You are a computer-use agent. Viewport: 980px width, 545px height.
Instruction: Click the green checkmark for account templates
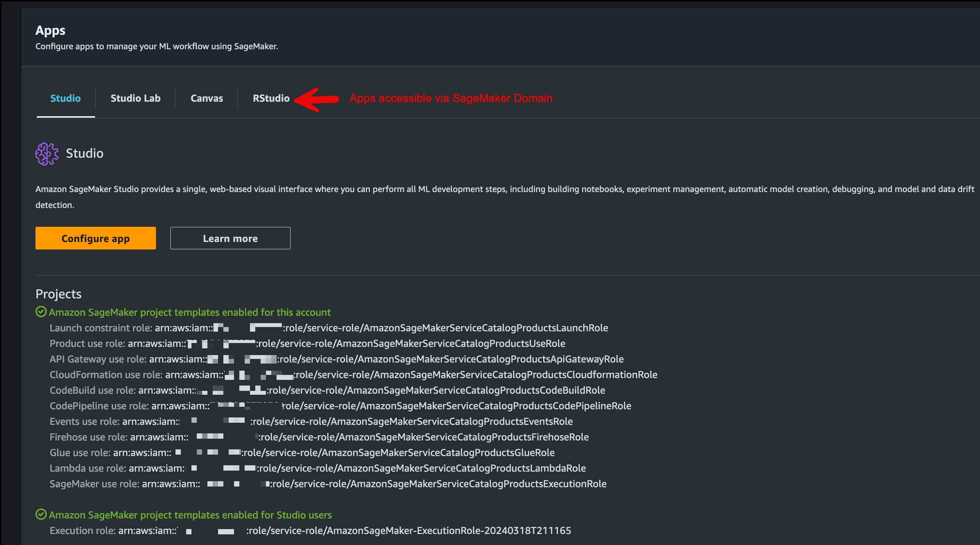click(41, 312)
